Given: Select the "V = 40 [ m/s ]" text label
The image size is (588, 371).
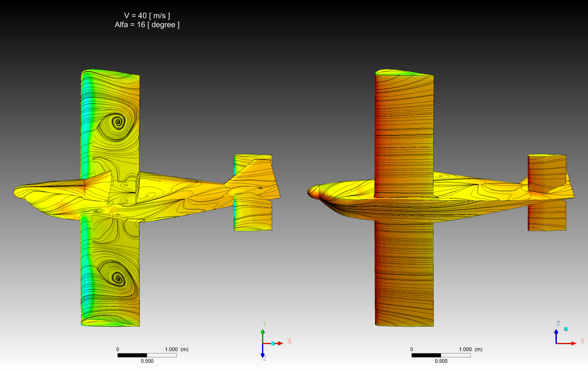Looking at the screenshot, I should 147,16.
